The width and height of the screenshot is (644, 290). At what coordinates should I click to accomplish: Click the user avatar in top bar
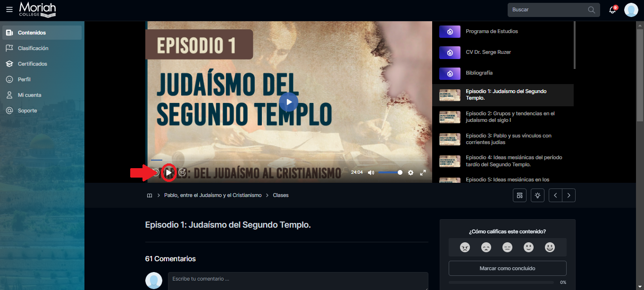[x=631, y=10]
